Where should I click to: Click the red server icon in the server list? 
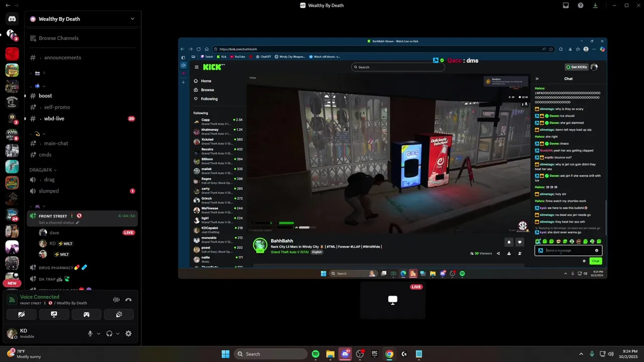click(12, 54)
